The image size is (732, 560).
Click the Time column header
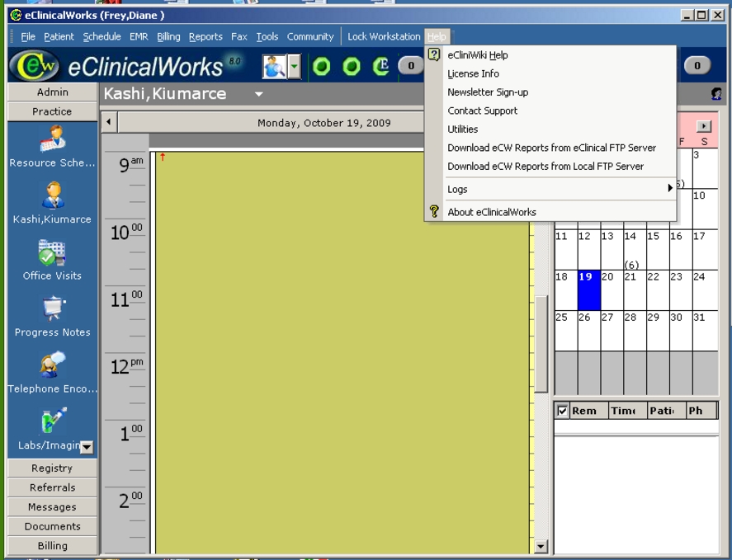628,411
